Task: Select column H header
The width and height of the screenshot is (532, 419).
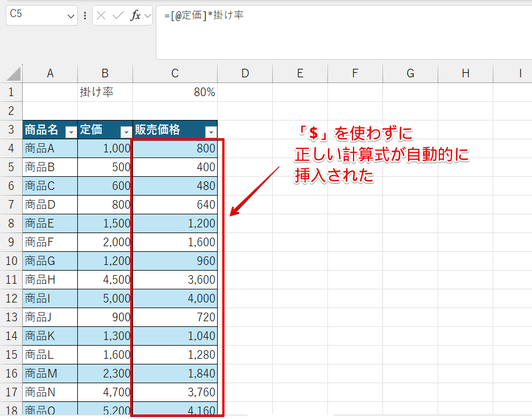Action: [465, 73]
